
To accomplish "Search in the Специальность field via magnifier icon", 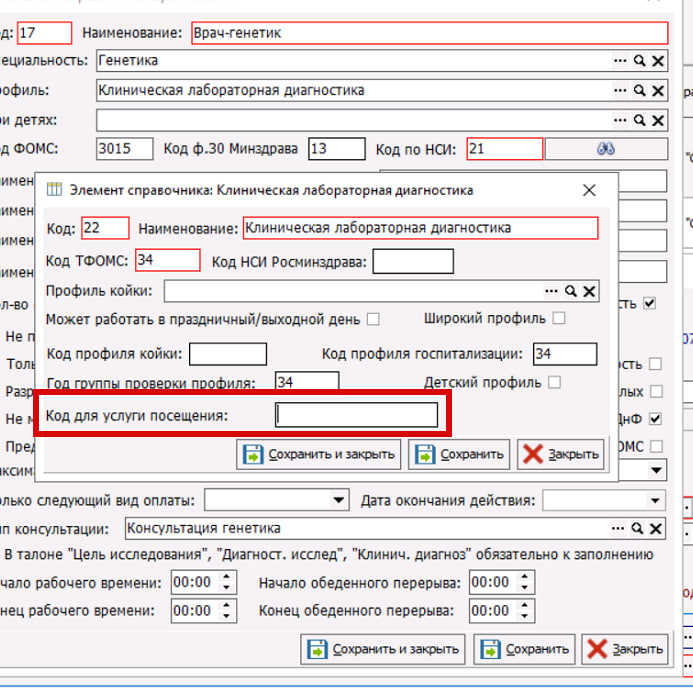I will 639,62.
